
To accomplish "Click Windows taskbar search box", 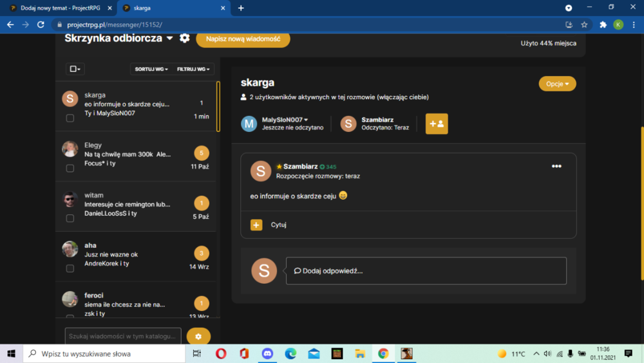I will tap(104, 353).
